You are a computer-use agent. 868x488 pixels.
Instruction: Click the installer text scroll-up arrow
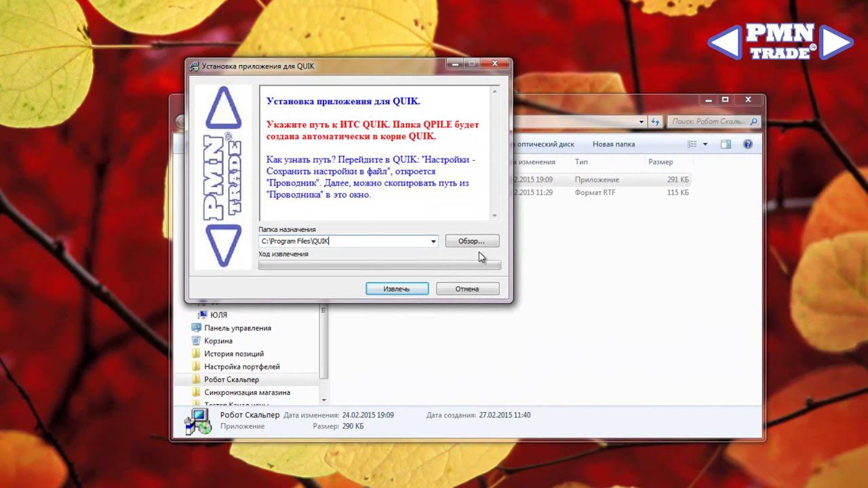pos(495,91)
